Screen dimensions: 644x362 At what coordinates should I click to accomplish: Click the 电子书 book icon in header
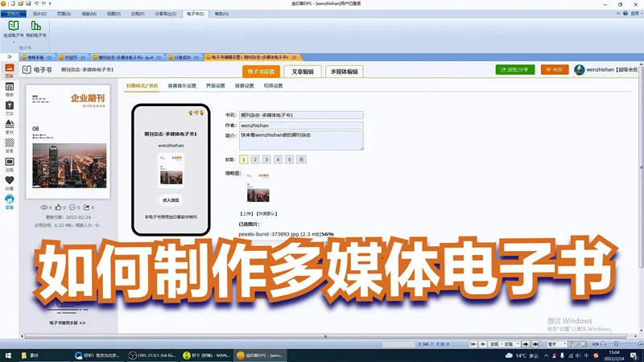coord(27,70)
